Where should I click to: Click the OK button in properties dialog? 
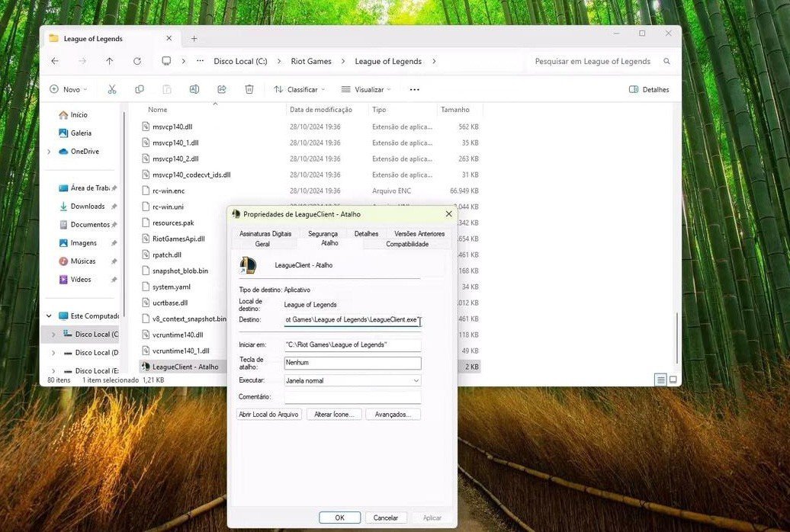339,518
